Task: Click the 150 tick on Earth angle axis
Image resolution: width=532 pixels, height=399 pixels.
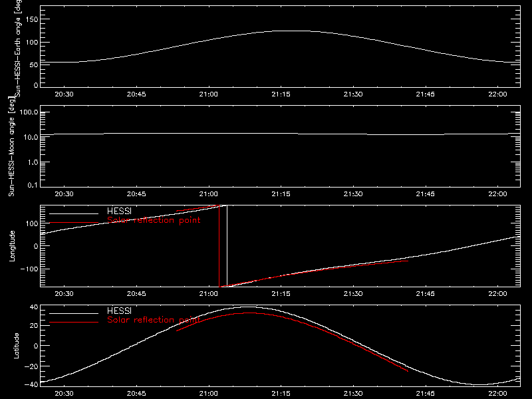Action: 32,19
